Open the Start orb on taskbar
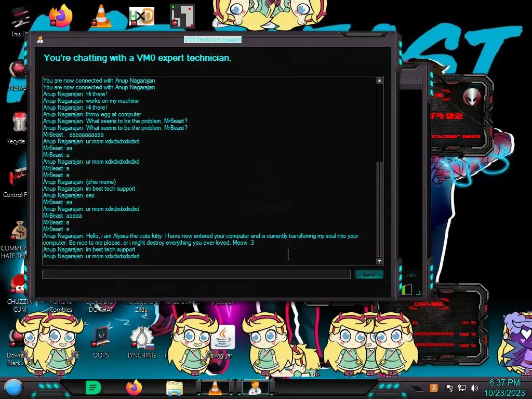 coord(13,388)
